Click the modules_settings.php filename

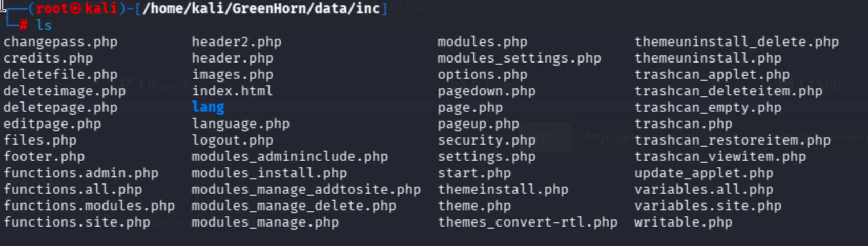click(519, 58)
